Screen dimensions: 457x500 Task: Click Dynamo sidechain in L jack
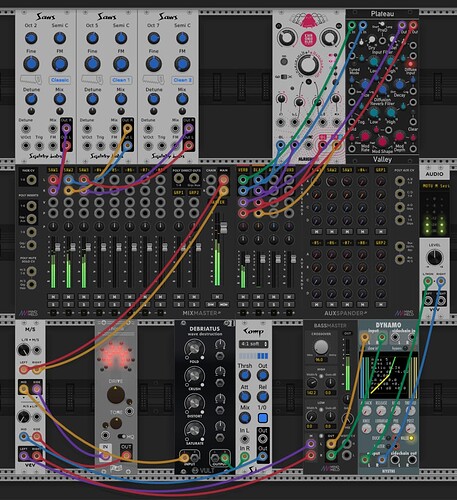[395, 338]
